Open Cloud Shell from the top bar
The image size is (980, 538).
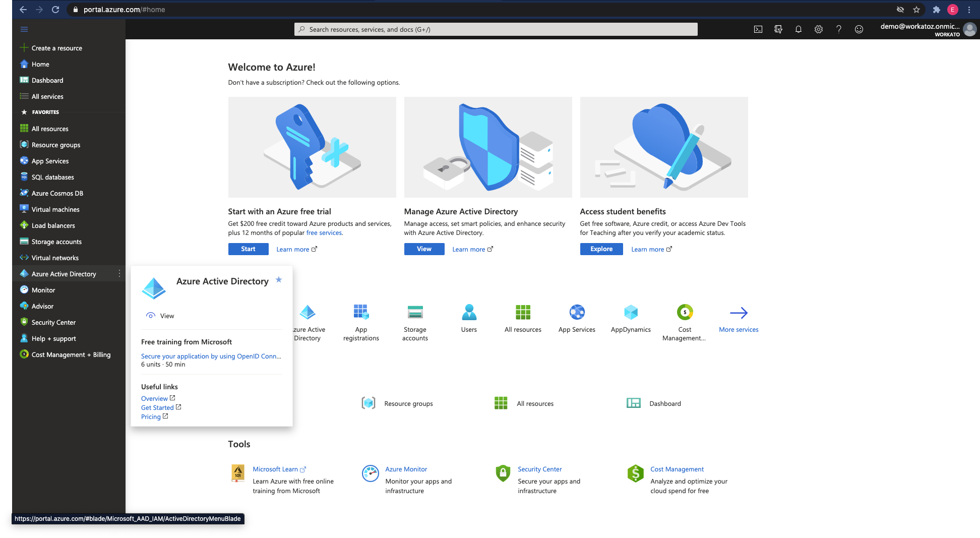coord(758,29)
